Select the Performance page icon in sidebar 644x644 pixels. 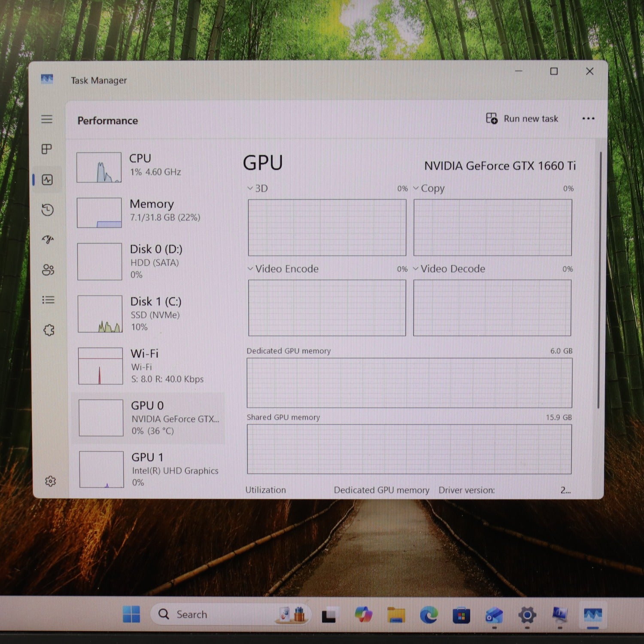[x=47, y=179]
